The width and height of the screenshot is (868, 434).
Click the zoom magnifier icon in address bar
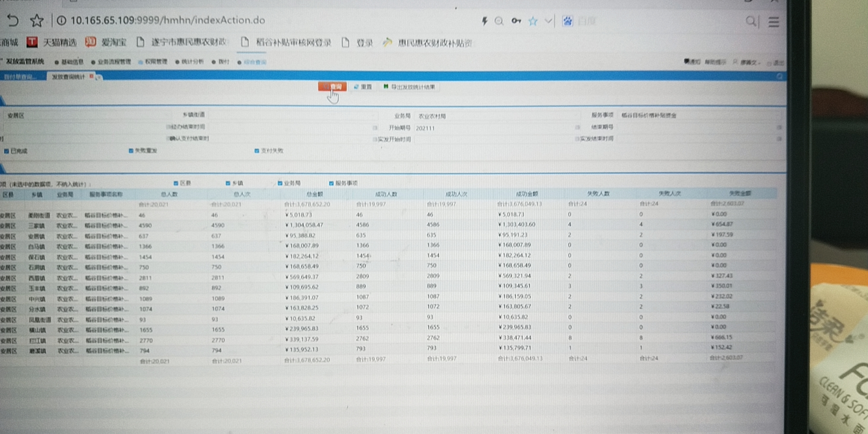click(499, 21)
